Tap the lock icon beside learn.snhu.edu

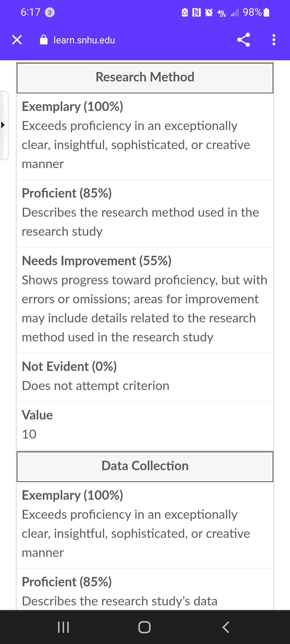[44, 40]
